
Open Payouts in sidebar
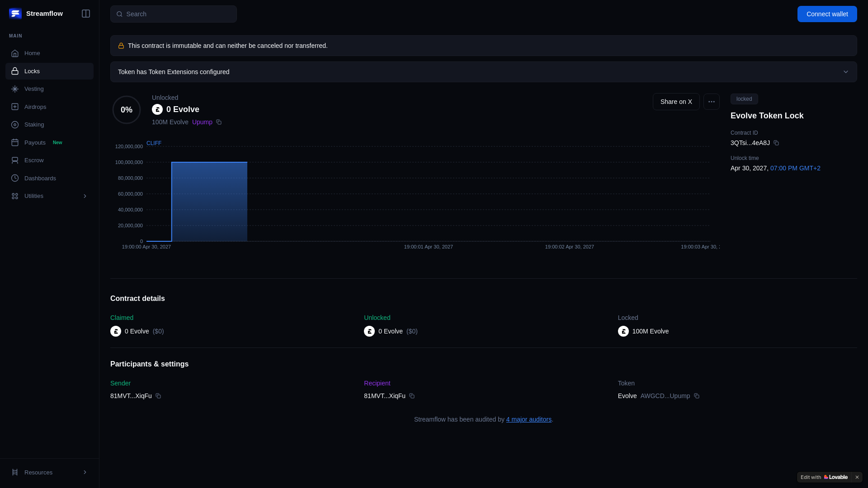coord(49,143)
